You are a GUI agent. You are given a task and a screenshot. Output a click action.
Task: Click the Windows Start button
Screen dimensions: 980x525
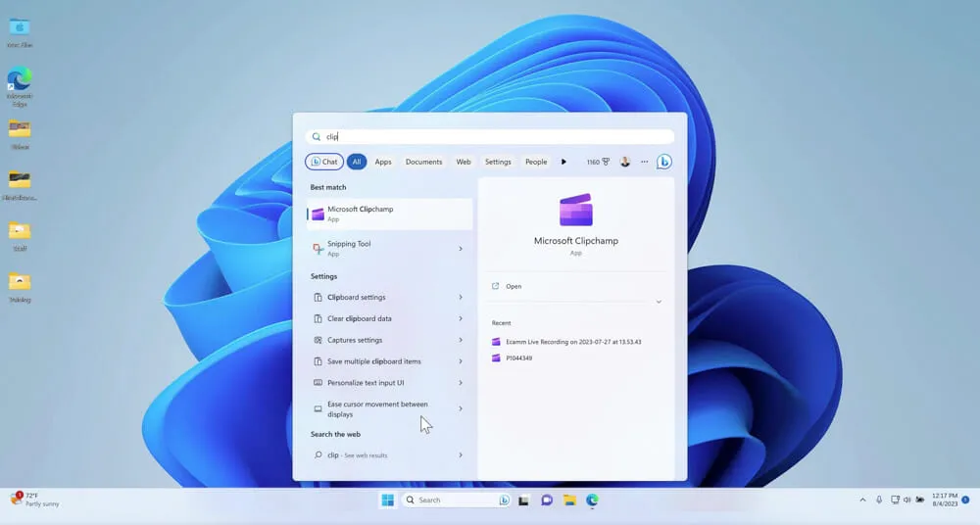point(388,501)
